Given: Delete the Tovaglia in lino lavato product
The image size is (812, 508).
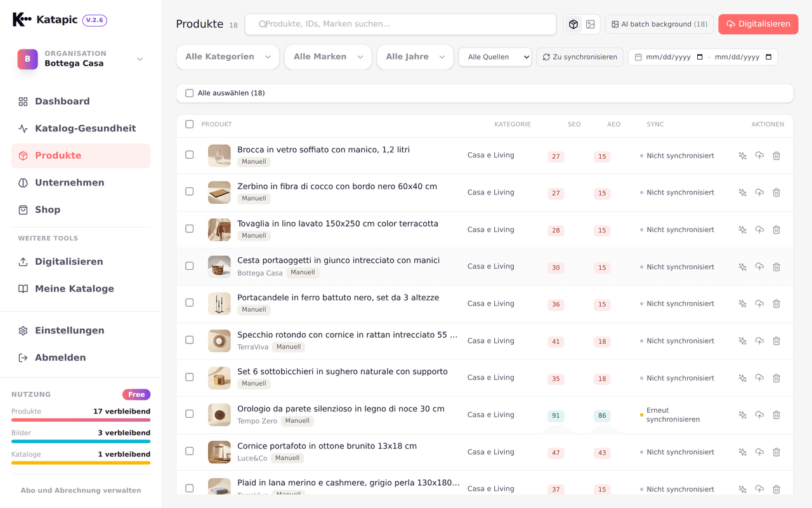Looking at the screenshot, I should pos(776,230).
